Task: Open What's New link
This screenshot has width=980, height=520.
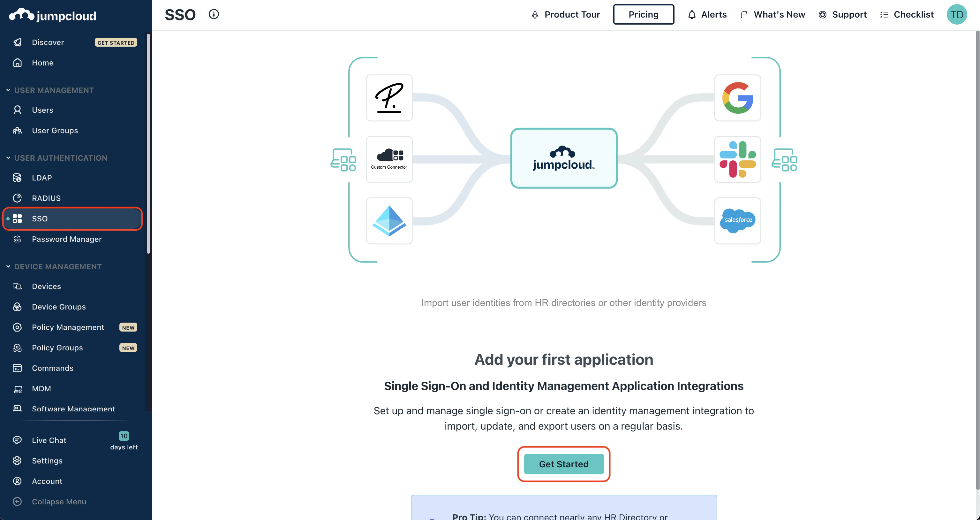Action: pyautogui.click(x=772, y=14)
